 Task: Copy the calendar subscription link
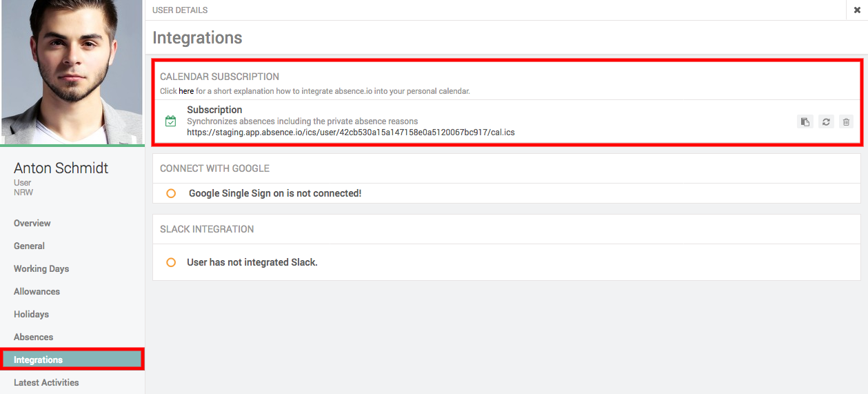click(805, 122)
